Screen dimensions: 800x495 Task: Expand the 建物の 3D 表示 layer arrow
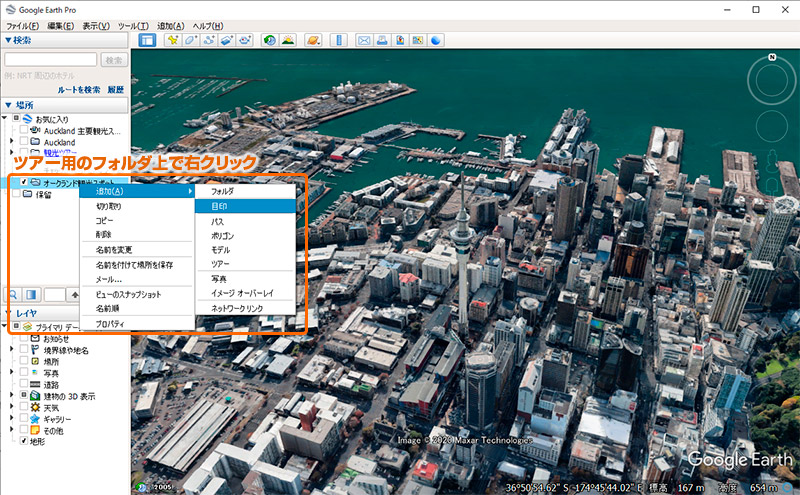tap(12, 395)
